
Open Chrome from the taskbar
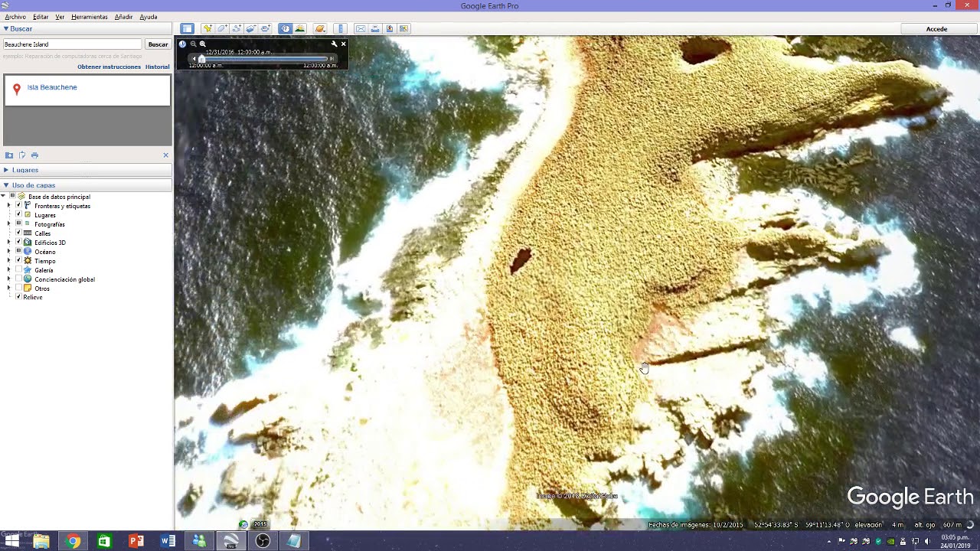(73, 541)
